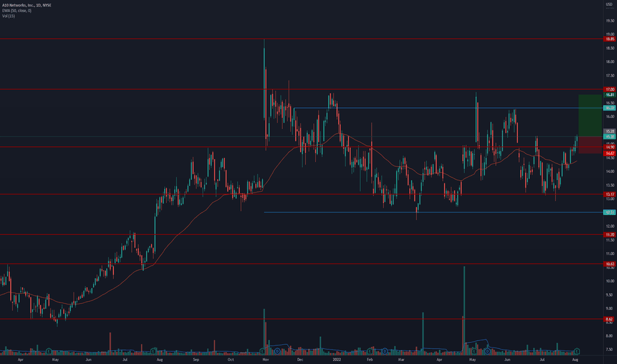The image size is (617, 364).
Task: Select the 16.81 green target price label
Action: coord(610,95)
